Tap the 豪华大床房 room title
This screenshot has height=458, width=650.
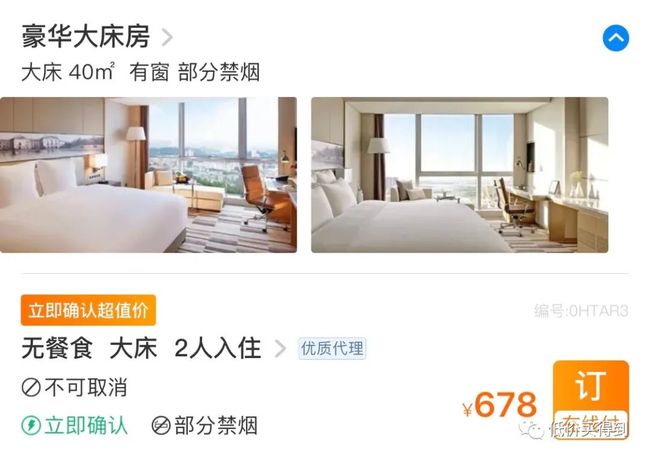86,36
